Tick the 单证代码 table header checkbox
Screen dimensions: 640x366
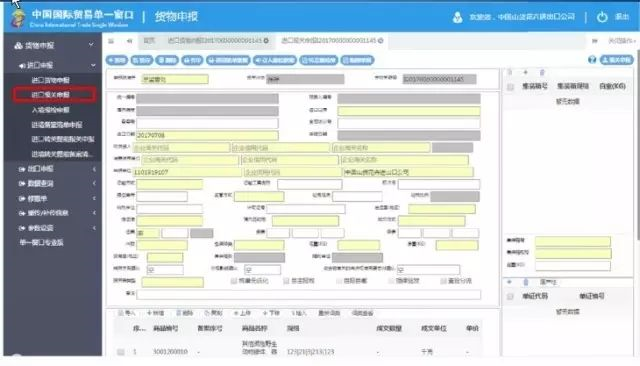point(510,296)
